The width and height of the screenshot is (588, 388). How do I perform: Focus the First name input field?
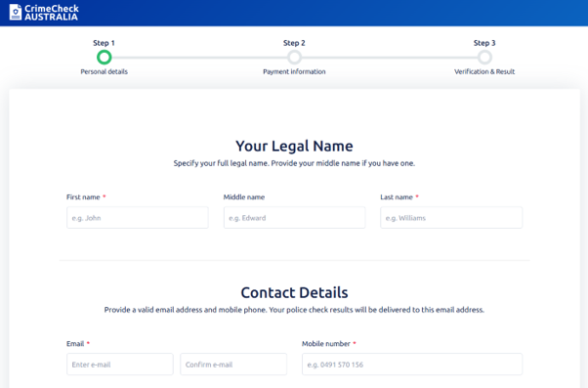pos(138,218)
